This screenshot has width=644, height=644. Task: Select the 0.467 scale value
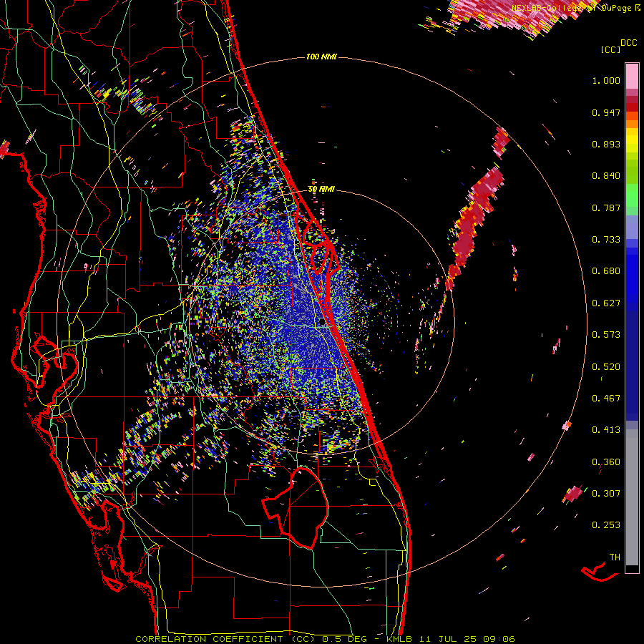[606, 399]
